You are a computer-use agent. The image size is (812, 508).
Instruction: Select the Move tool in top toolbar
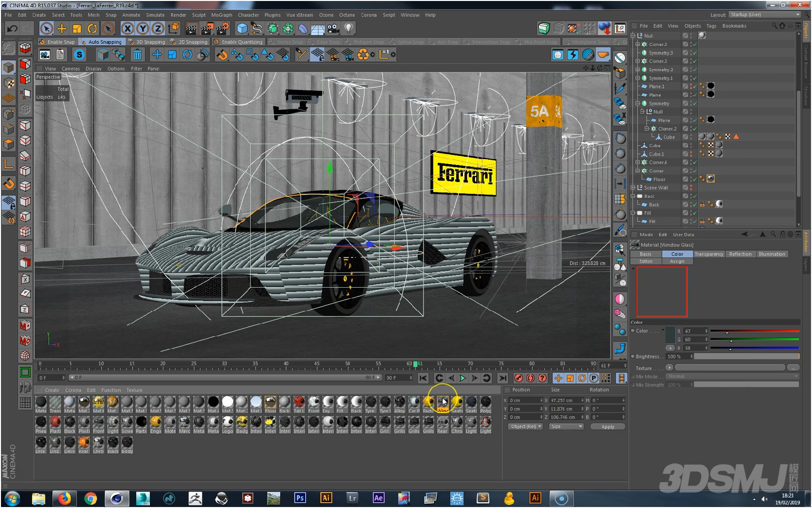[61, 29]
